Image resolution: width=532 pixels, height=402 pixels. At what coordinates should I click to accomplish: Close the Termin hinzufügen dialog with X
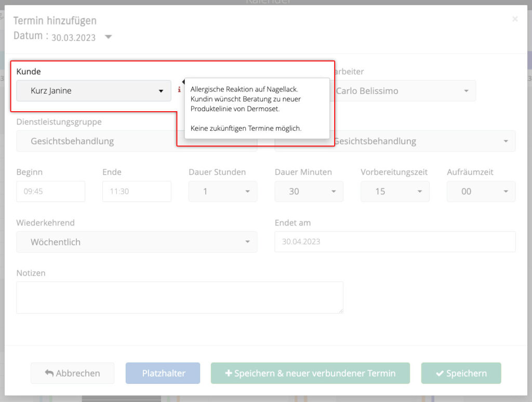point(515,19)
